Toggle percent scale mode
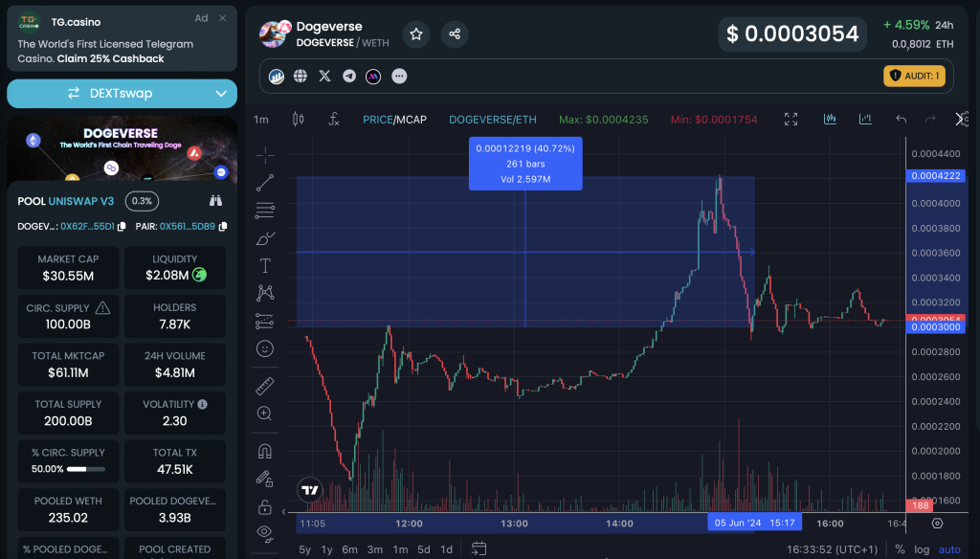This screenshot has width=980, height=559. click(x=900, y=549)
